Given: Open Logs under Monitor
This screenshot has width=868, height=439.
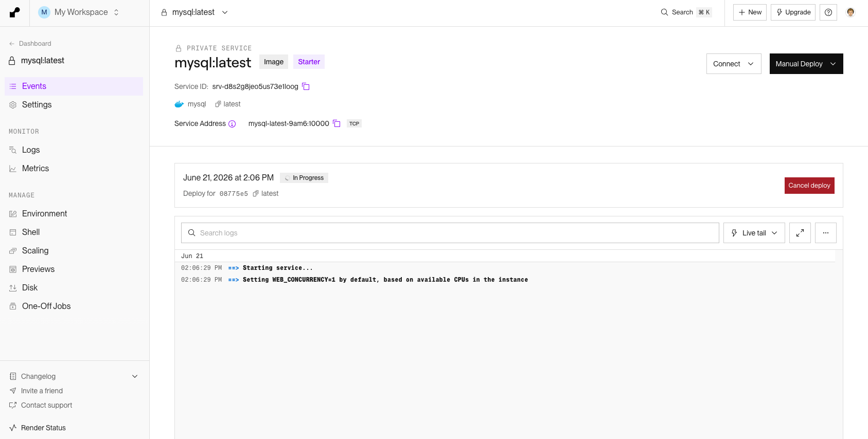Looking at the screenshot, I should pyautogui.click(x=74, y=150).
